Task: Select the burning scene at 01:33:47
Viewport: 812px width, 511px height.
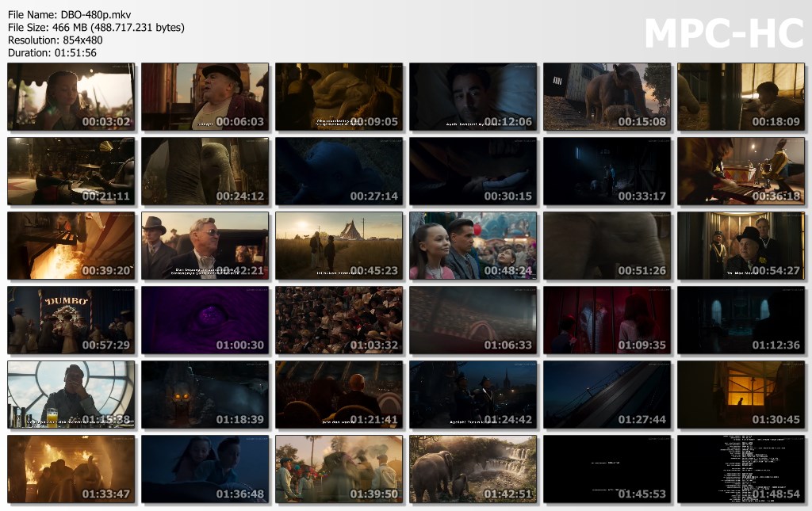Action: point(71,469)
